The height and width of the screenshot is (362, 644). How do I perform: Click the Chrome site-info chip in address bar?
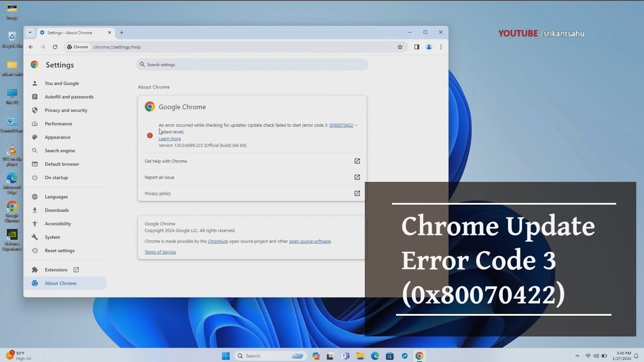point(77,47)
